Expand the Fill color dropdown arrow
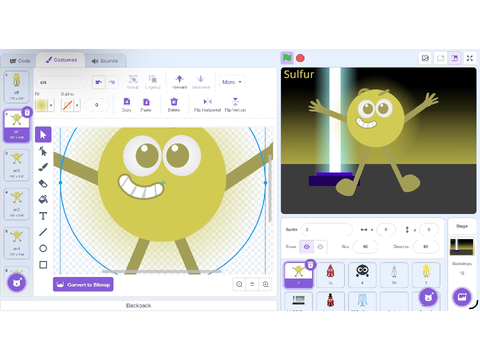The image size is (480, 360). 51,105
